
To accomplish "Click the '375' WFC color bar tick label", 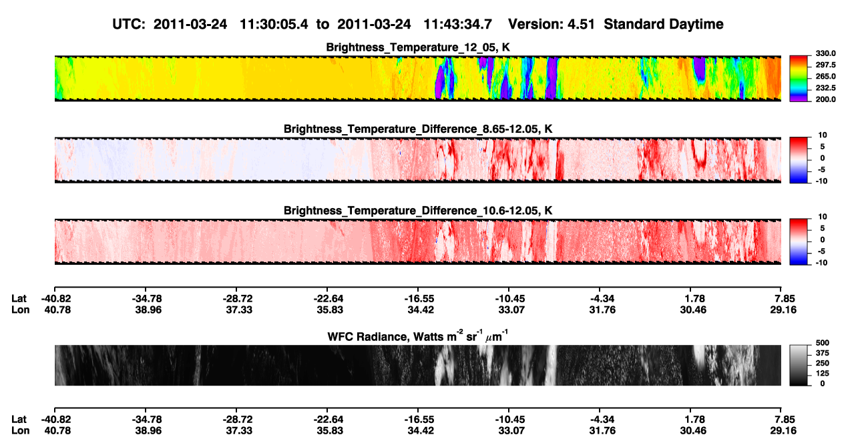I will click(821, 354).
